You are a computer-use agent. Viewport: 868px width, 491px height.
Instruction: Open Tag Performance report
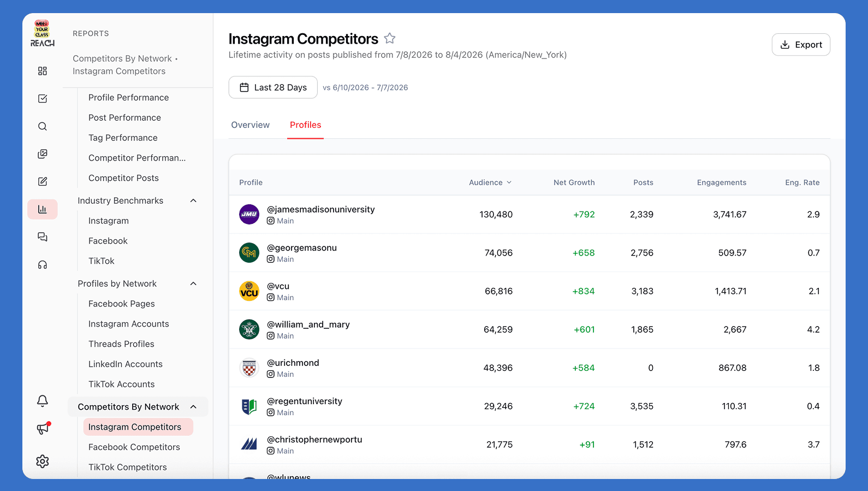(x=123, y=138)
